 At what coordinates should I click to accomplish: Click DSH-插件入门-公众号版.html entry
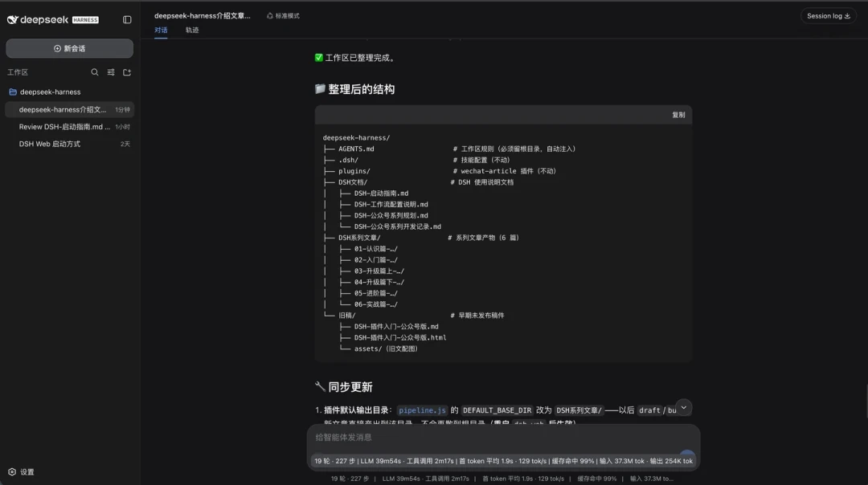click(400, 337)
